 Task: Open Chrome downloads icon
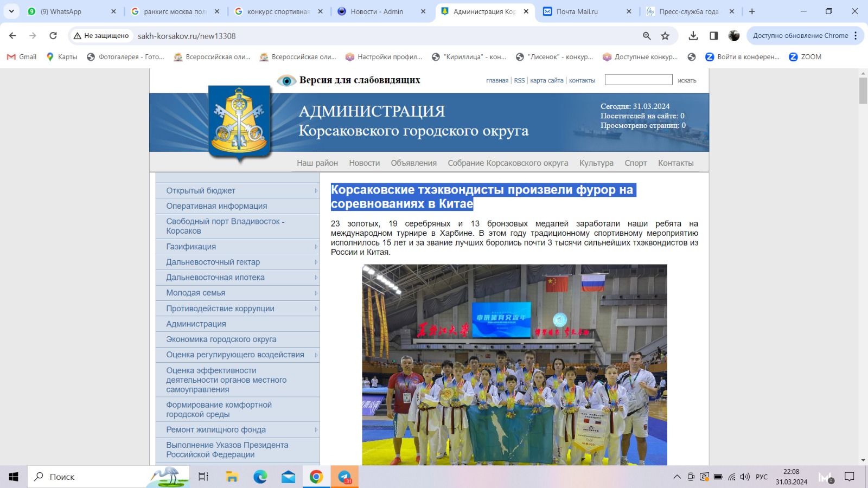[x=693, y=36]
